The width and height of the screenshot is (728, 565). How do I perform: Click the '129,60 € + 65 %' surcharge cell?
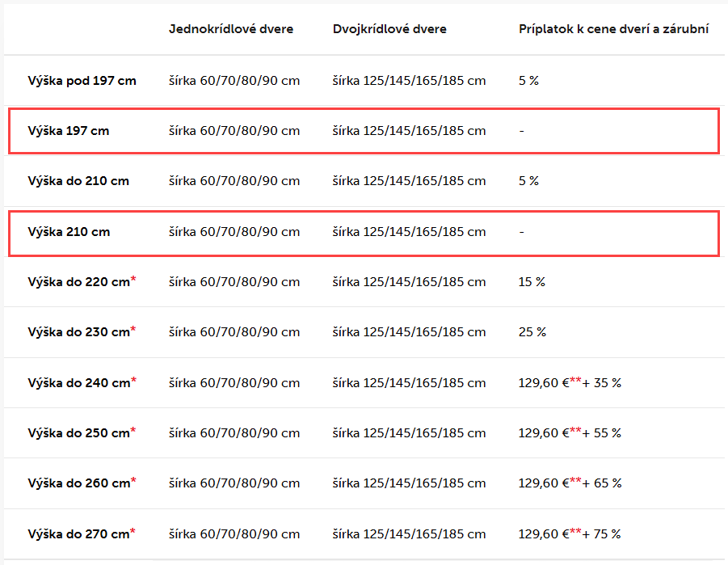point(570,483)
